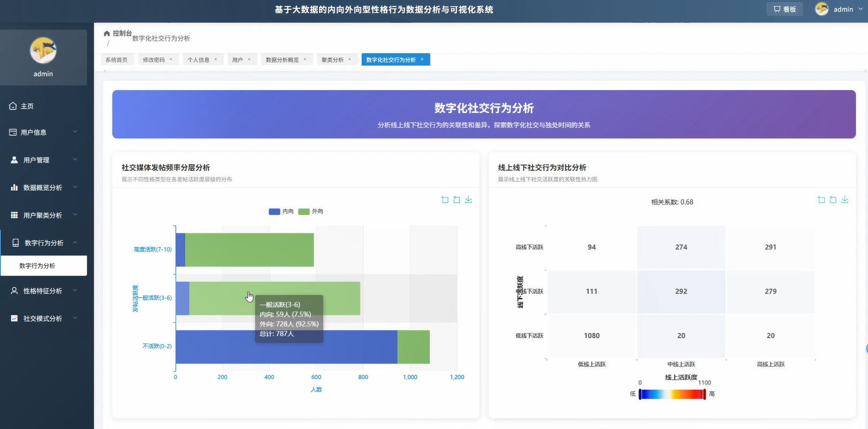Click the 高度活跃(7-10) axis label

pyautogui.click(x=153, y=250)
